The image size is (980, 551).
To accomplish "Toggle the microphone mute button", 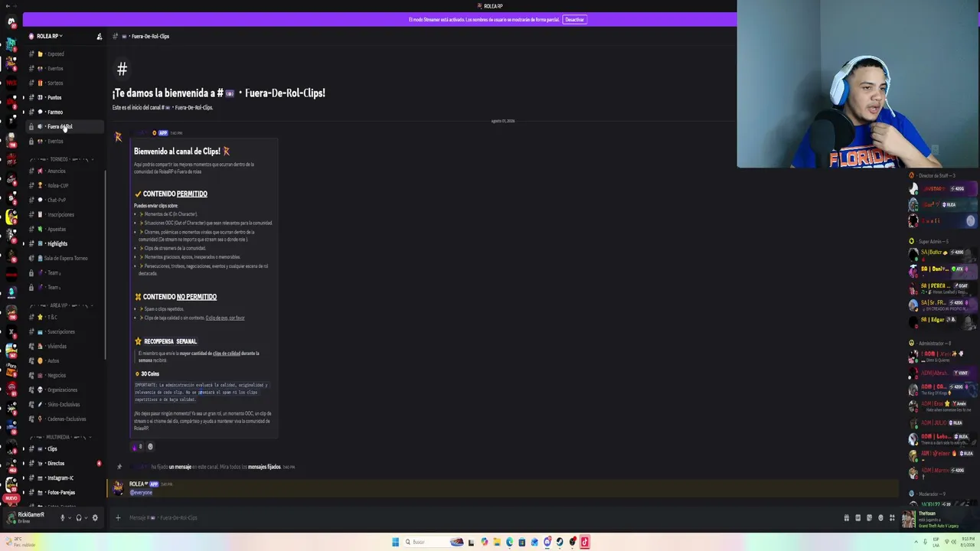I will click(x=63, y=517).
